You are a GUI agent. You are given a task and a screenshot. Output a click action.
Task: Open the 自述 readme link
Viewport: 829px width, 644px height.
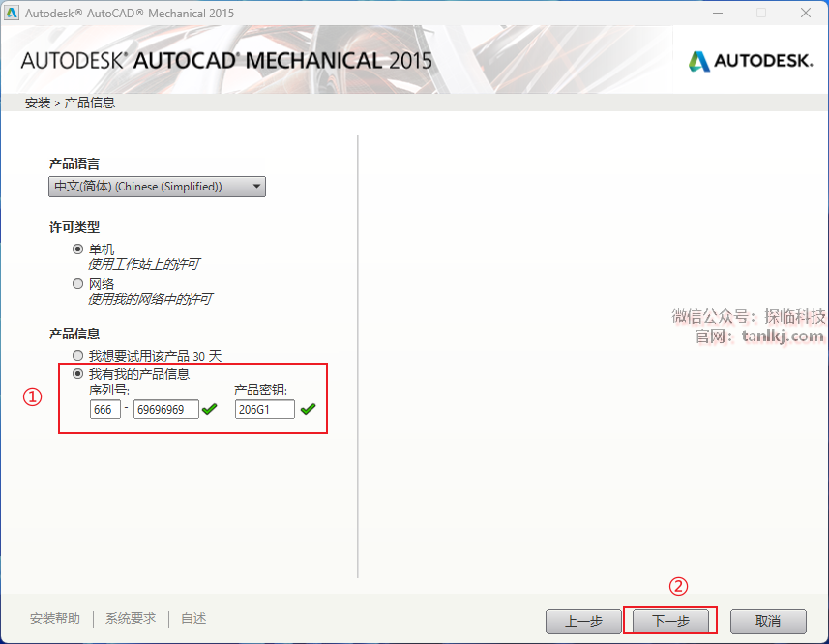(193, 618)
